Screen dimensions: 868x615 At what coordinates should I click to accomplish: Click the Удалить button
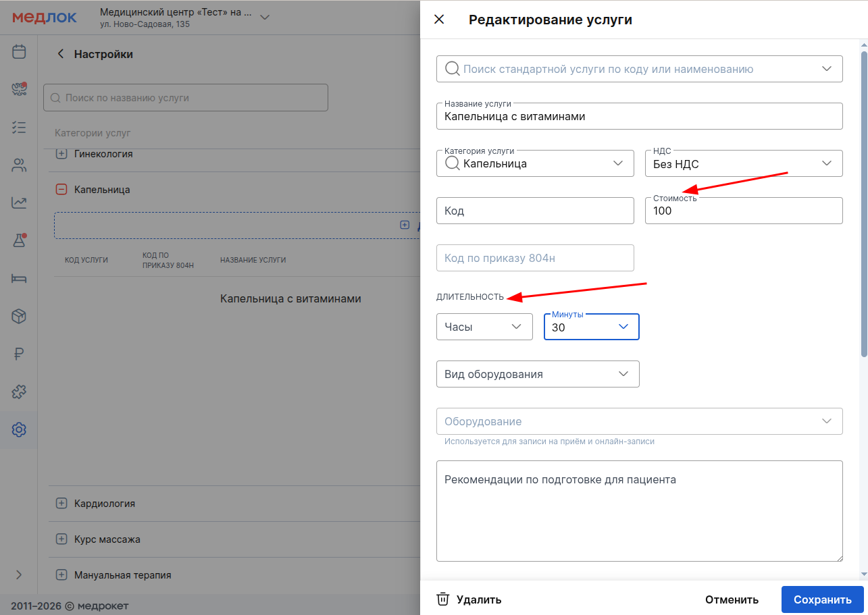[x=469, y=599]
